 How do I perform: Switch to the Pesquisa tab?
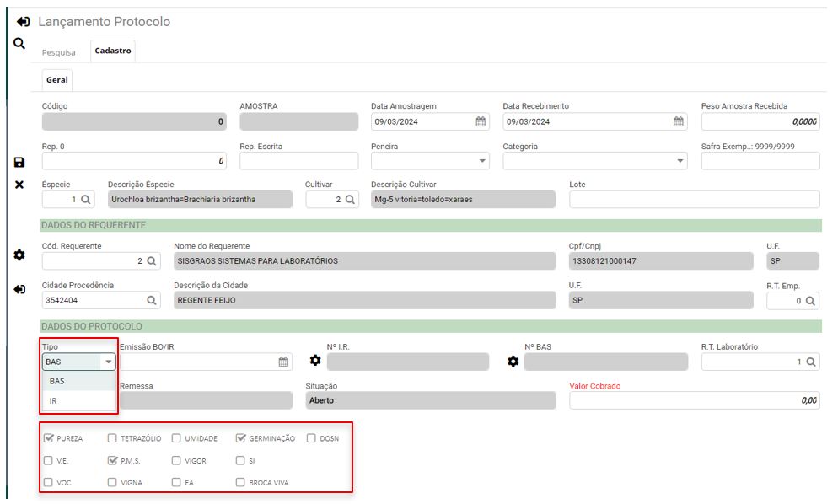(x=59, y=52)
